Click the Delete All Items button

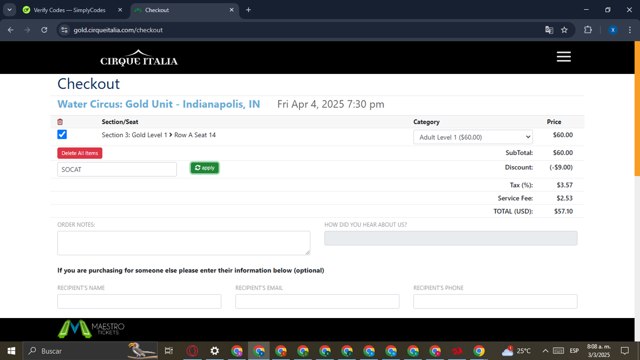click(80, 153)
